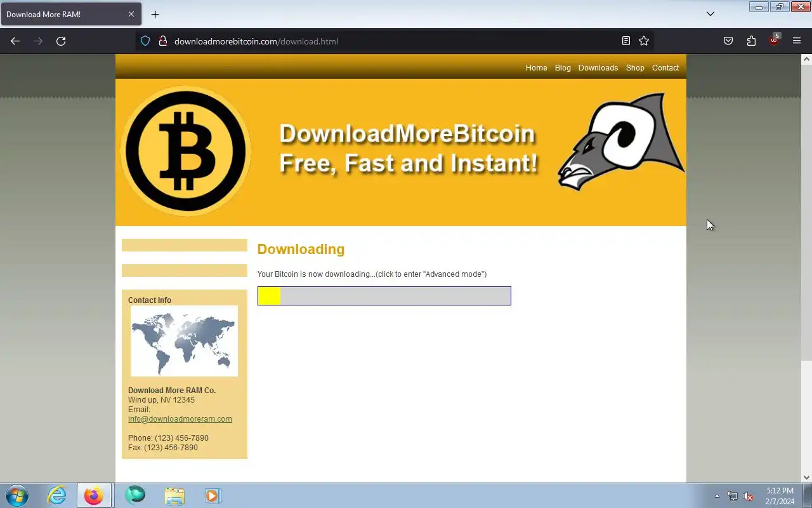
Task: Close the Download More RAM tab
Action: click(131, 14)
